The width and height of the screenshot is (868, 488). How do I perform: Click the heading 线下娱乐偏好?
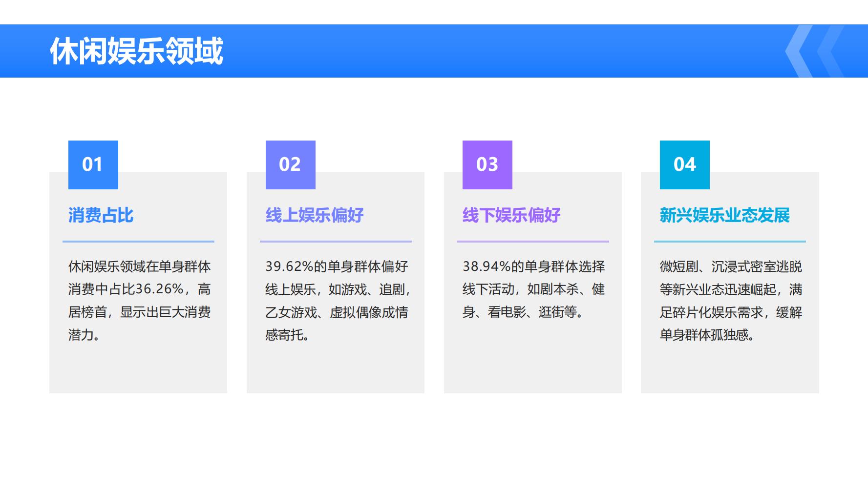tap(511, 215)
